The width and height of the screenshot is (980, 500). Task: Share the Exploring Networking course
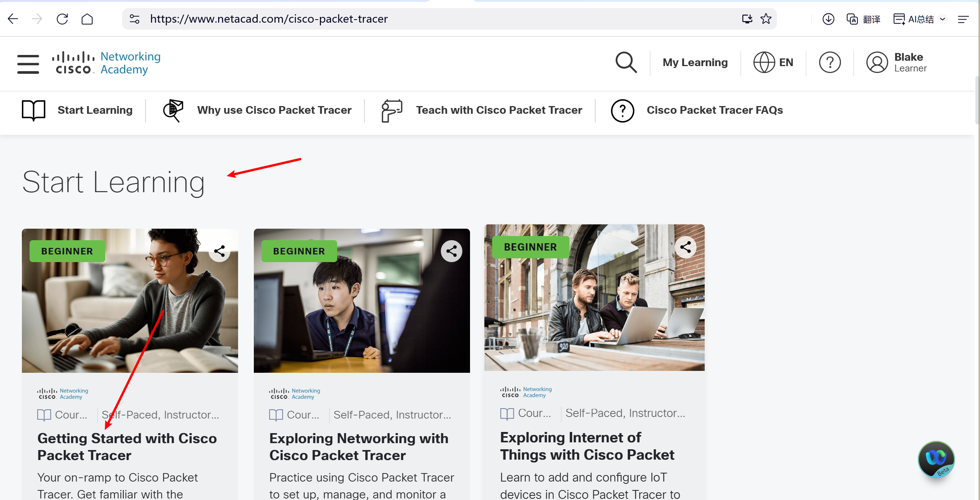click(x=451, y=251)
